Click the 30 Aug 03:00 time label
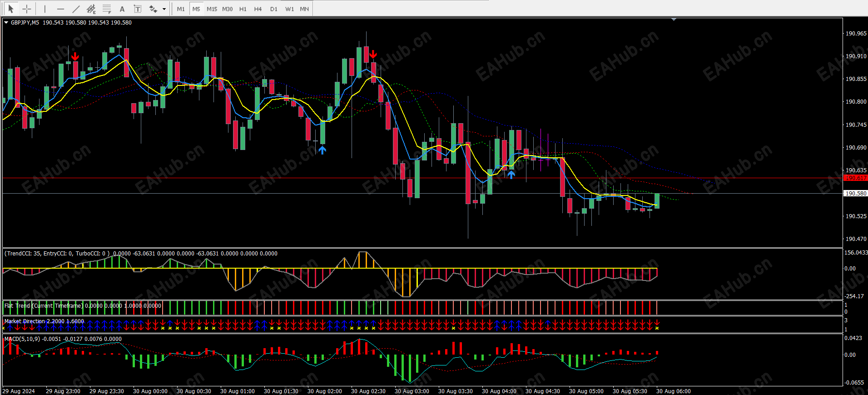Screen dimensions: 868x395 click(x=412, y=391)
